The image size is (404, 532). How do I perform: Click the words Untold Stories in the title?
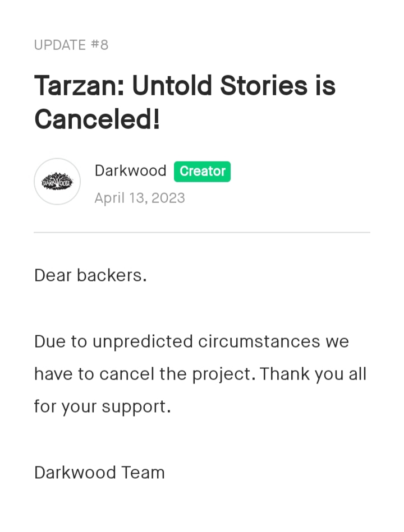219,86
